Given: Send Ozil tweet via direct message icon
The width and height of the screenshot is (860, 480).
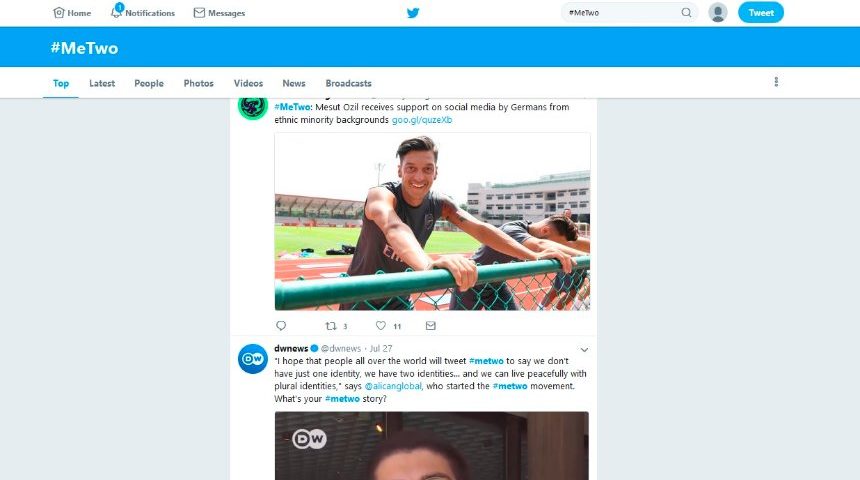Looking at the screenshot, I should pos(431,326).
